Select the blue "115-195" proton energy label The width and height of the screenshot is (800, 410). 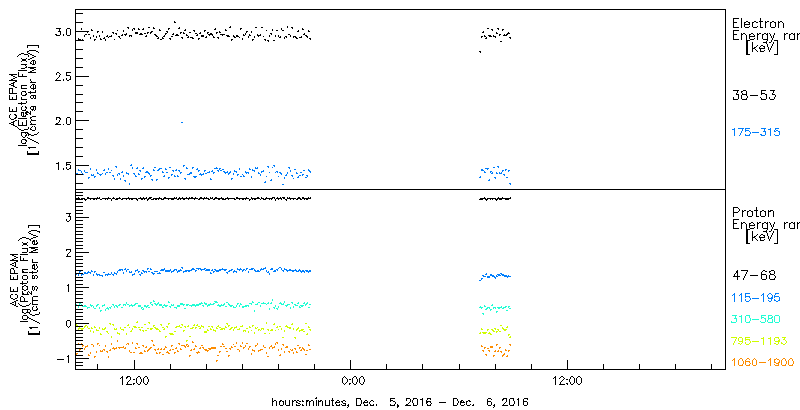757,298
